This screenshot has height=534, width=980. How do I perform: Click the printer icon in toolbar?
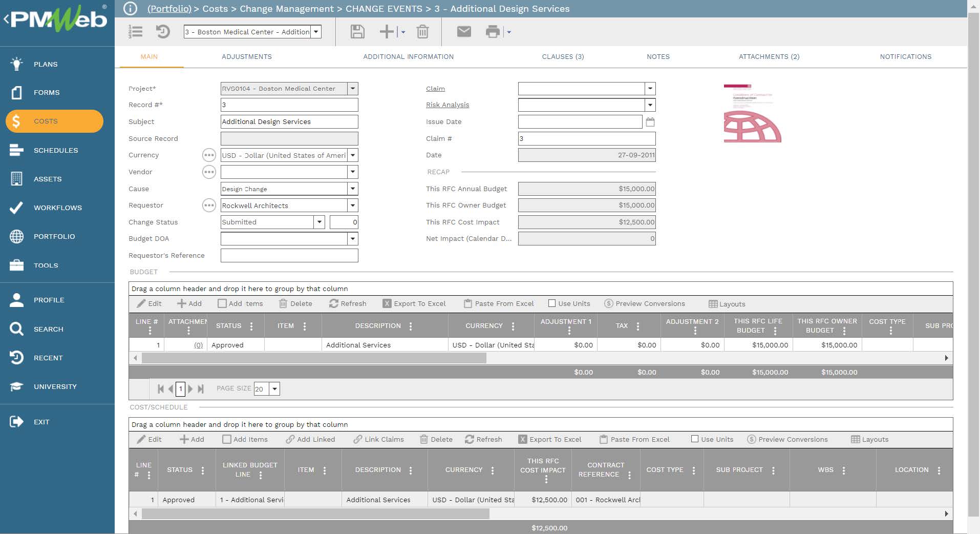(x=493, y=32)
